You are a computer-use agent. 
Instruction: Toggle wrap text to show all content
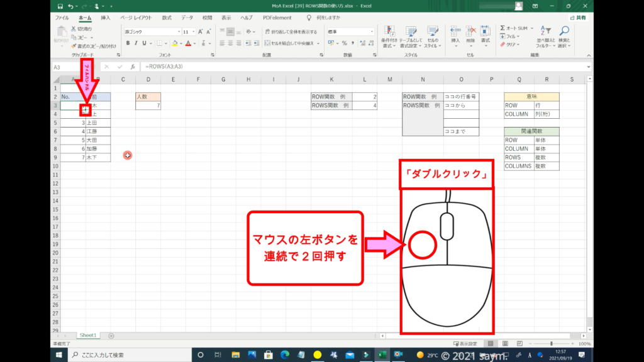pos(289,31)
